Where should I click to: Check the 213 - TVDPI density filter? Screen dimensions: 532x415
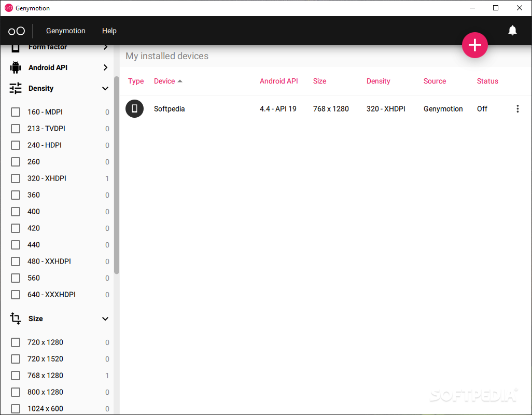[x=16, y=129]
